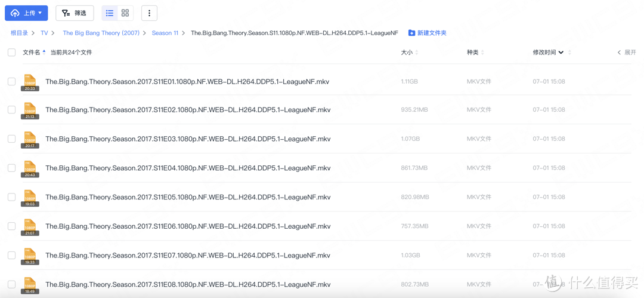Open the S11E01 mkv file name
This screenshot has height=298, width=644.
pyautogui.click(x=187, y=81)
